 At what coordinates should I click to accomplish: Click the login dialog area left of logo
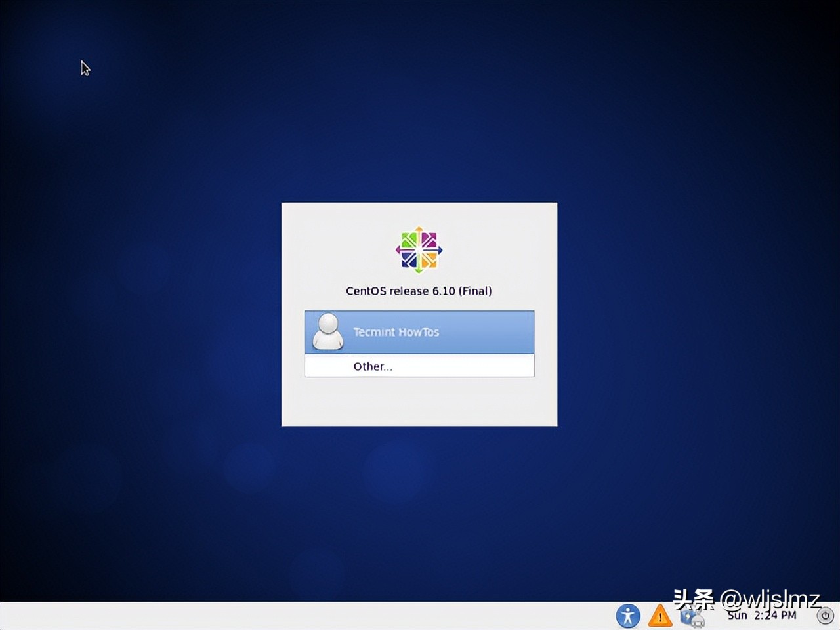pyautogui.click(x=335, y=249)
